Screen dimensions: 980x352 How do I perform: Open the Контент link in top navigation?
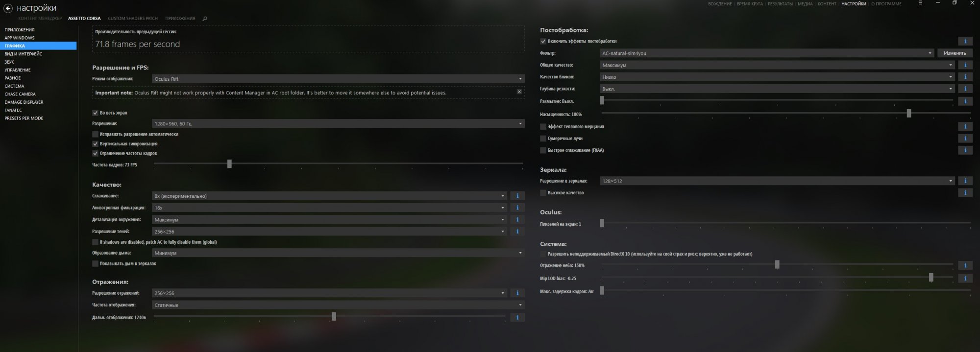[x=827, y=4]
